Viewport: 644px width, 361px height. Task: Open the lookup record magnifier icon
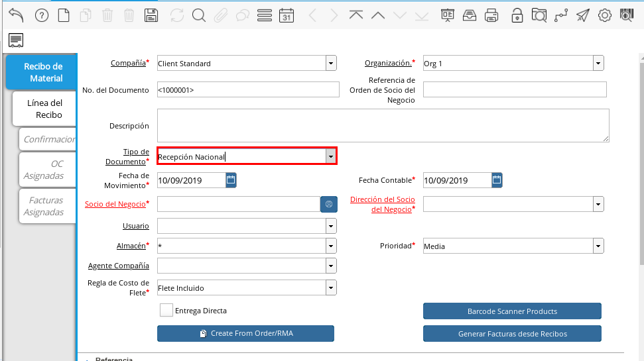(198, 15)
